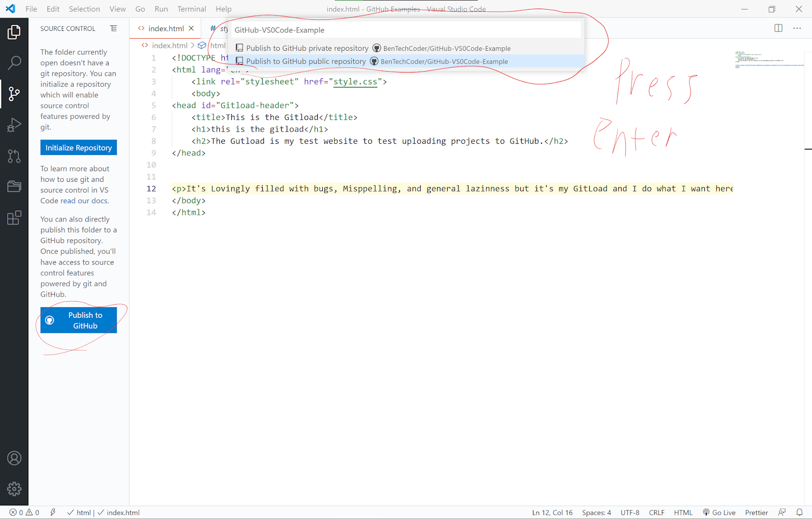Click the closing html tag on line 14
812x519 pixels.
(189, 212)
